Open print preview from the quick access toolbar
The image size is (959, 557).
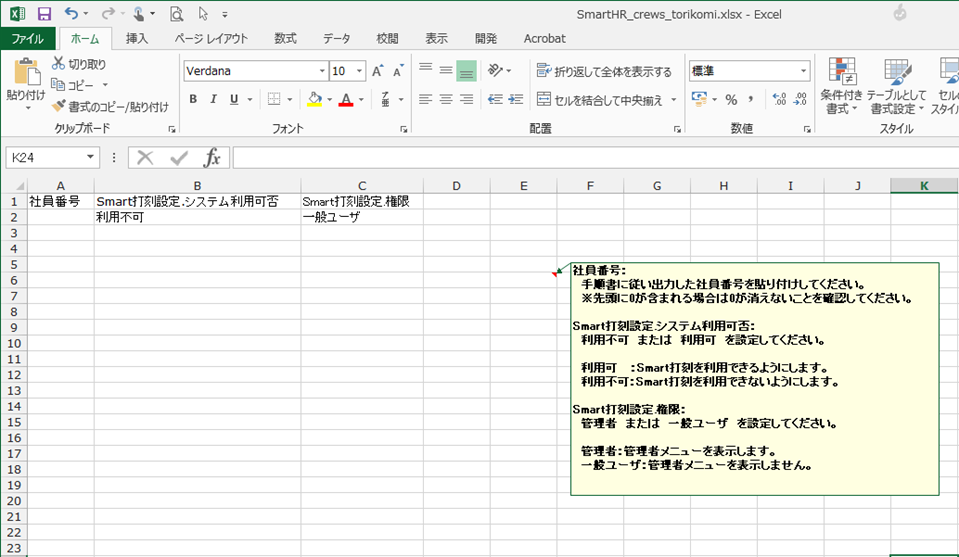176,13
